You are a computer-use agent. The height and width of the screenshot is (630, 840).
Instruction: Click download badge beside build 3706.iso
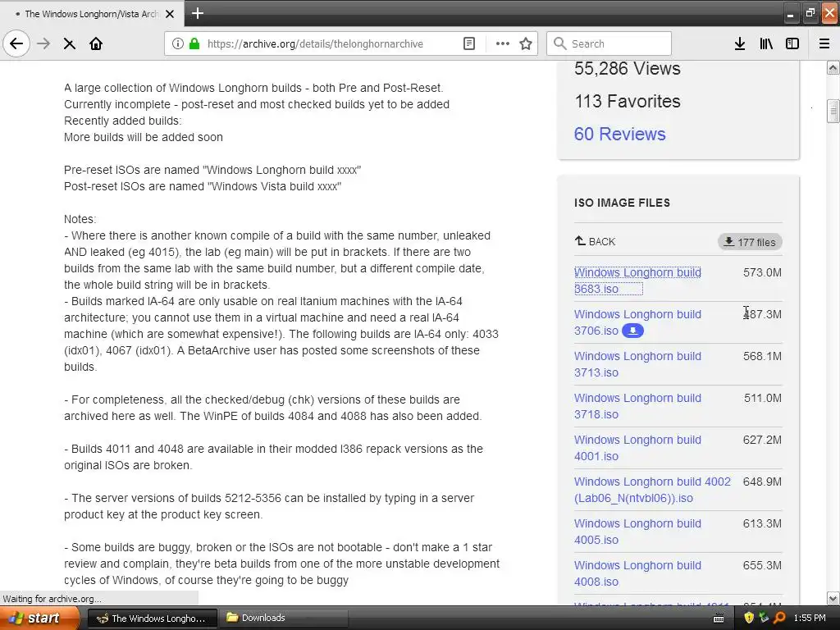click(632, 331)
